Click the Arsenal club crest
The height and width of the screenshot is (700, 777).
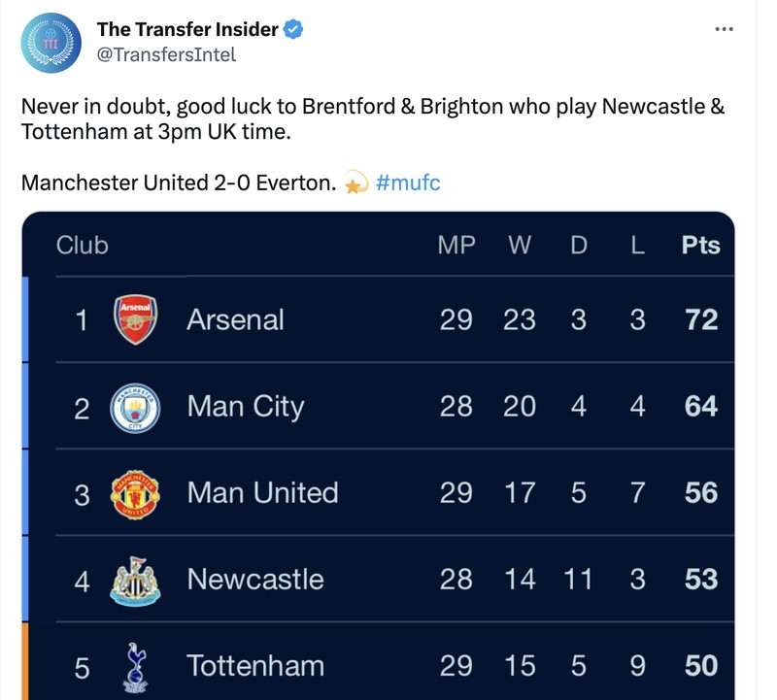tap(135, 319)
